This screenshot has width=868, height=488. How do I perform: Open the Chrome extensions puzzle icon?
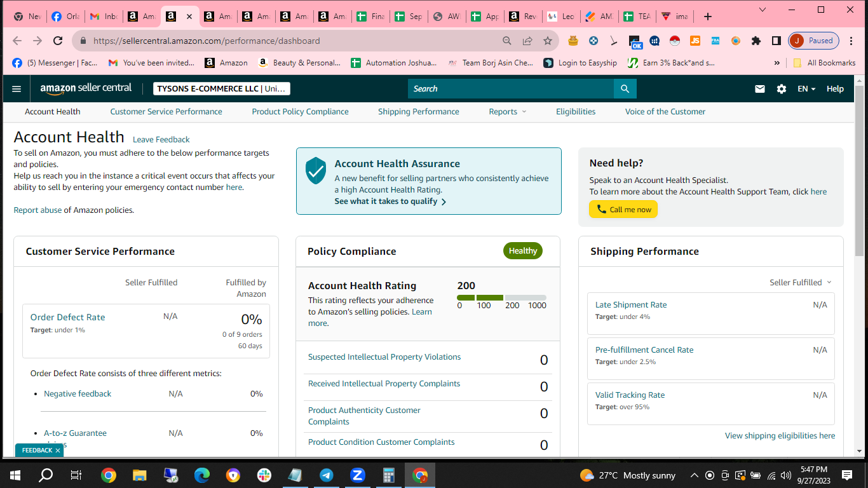[x=756, y=41]
